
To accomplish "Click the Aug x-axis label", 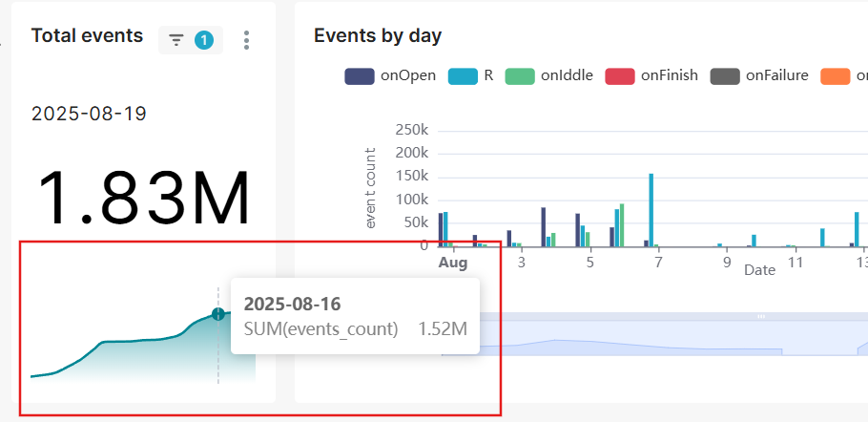I will pyautogui.click(x=453, y=262).
